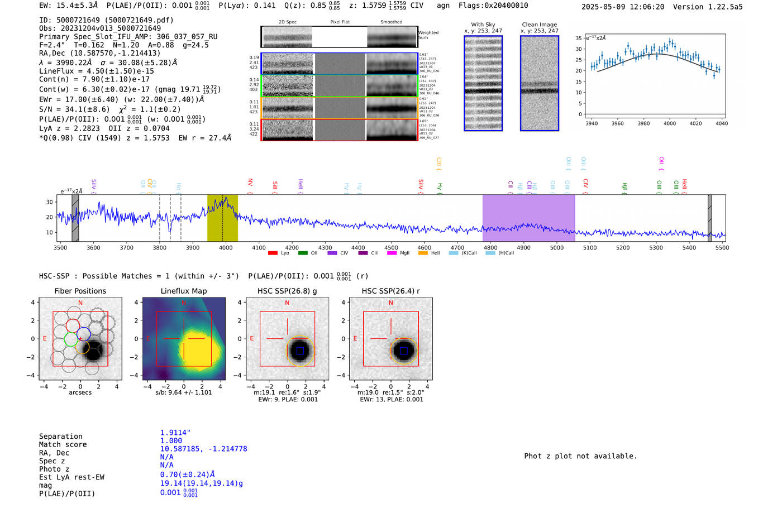Click the red fiber circle in Fiber Positions
This screenshot has height=532, width=782.
(x=73, y=325)
